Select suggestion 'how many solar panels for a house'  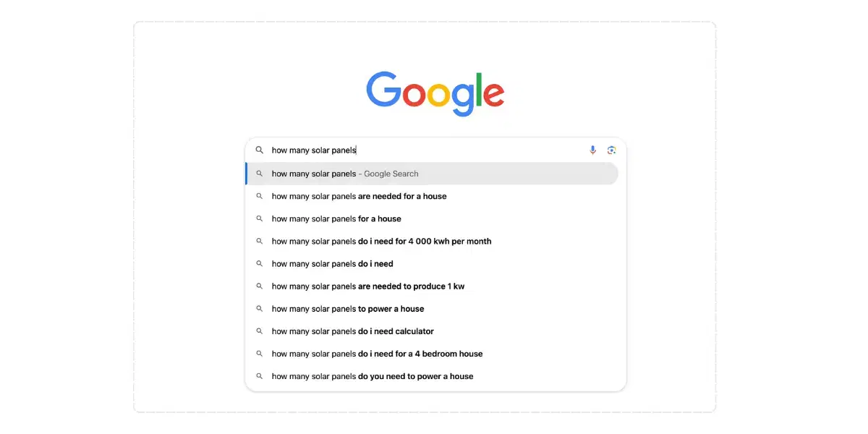pyautogui.click(x=336, y=218)
